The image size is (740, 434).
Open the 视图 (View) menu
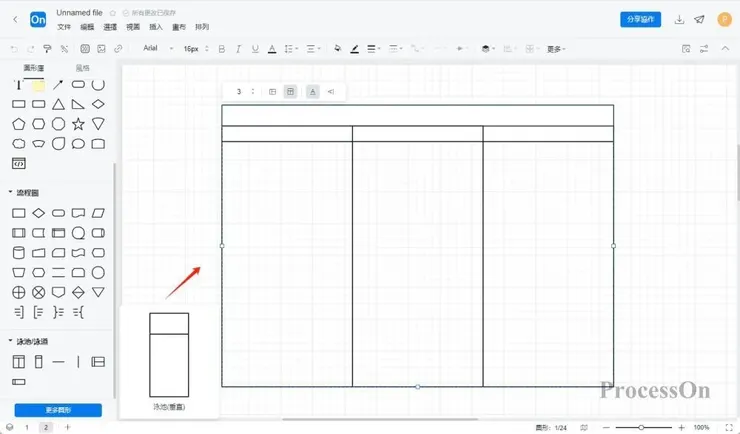click(133, 27)
